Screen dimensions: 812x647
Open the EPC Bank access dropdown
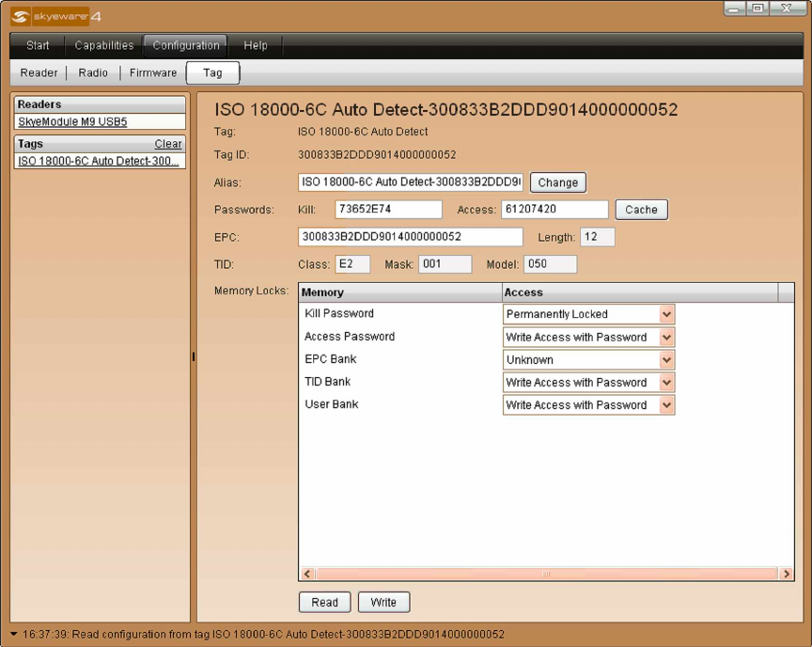[666, 359]
